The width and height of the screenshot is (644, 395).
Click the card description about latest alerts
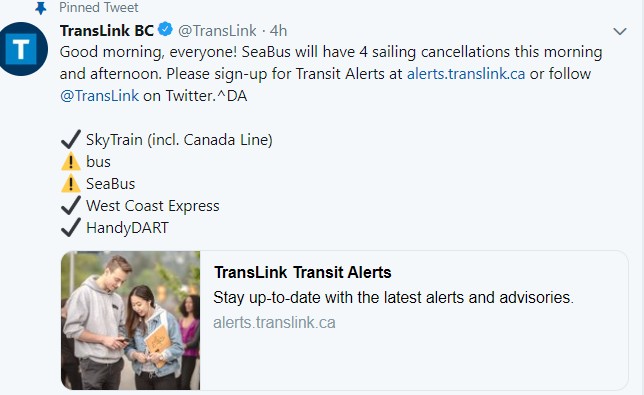(x=393, y=297)
